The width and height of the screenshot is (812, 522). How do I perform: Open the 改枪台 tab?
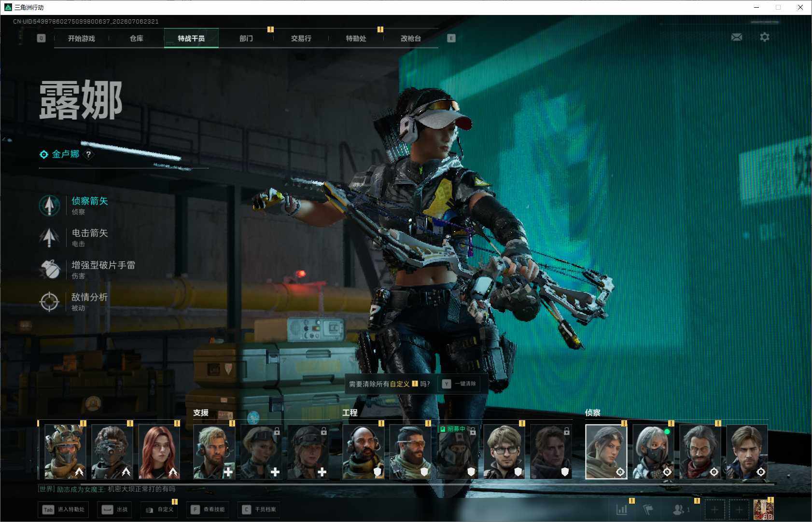pos(411,38)
